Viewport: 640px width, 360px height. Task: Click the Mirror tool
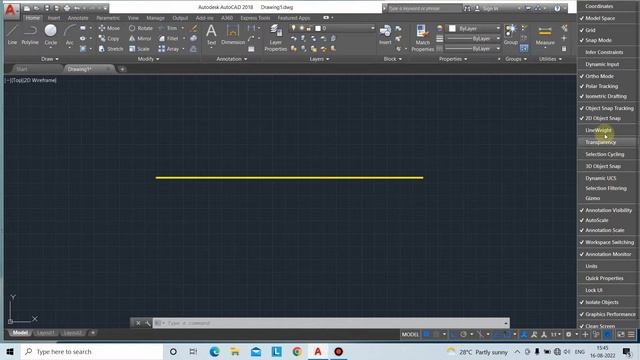click(140, 38)
